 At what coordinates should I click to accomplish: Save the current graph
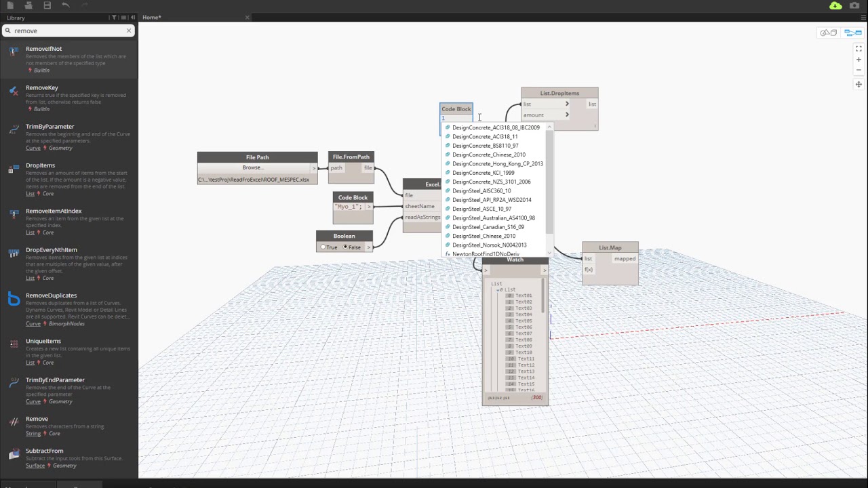tap(47, 5)
